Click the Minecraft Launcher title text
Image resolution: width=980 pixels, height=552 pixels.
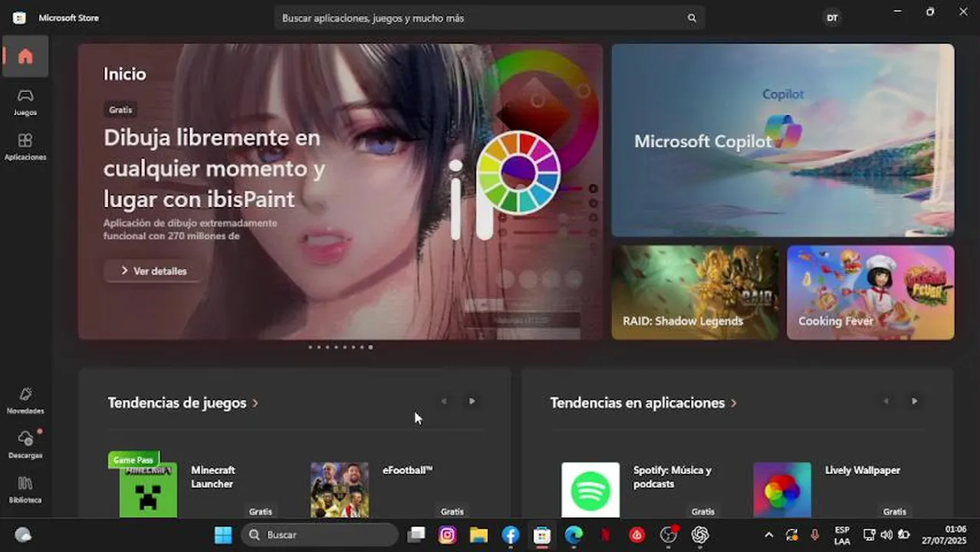213,477
